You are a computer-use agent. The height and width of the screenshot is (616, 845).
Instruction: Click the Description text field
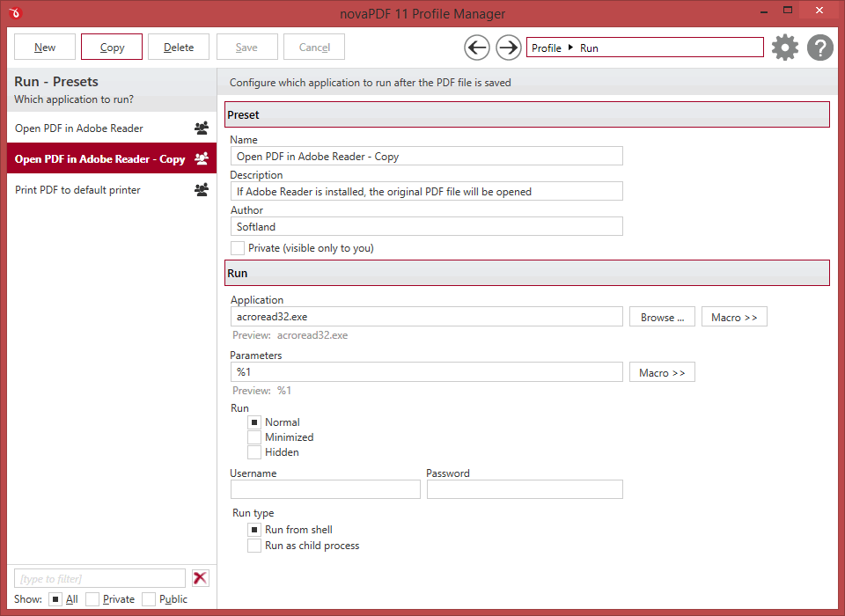pyautogui.click(x=427, y=191)
